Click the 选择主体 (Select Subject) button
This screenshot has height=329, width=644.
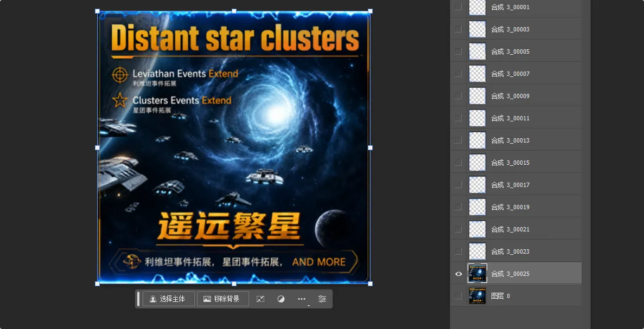(169, 299)
